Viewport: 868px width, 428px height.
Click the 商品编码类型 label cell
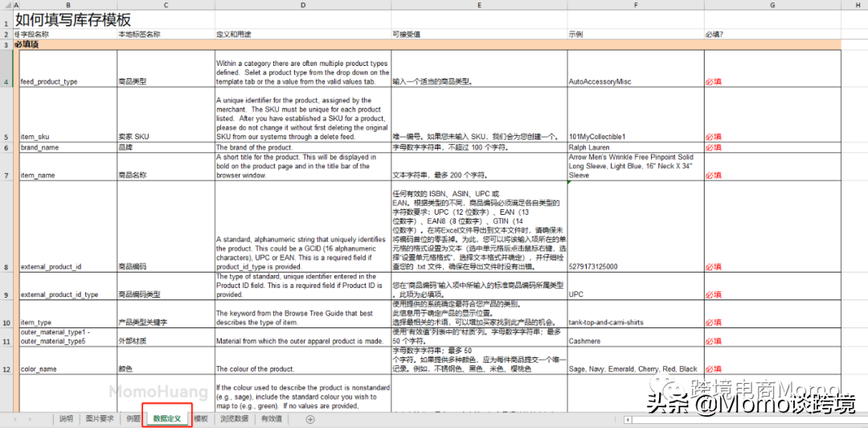point(166,286)
